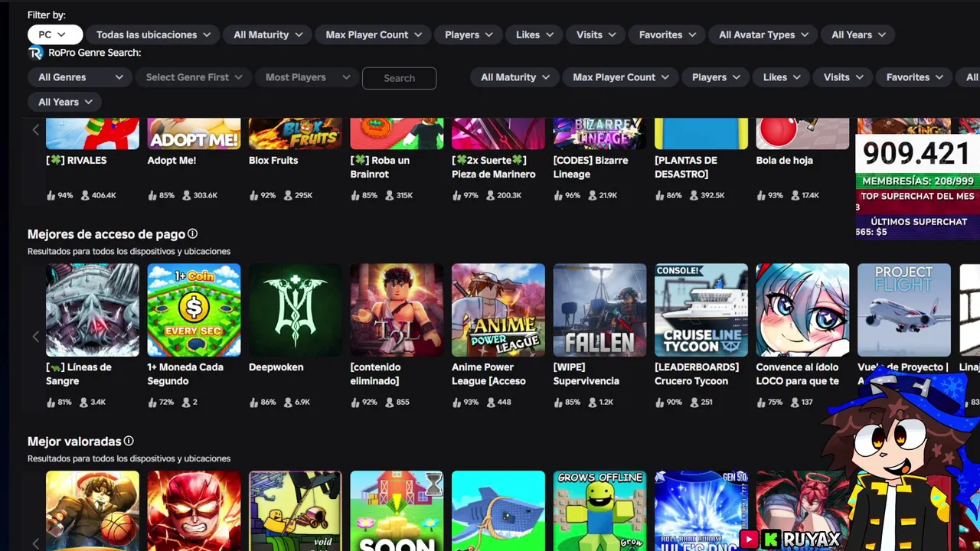Image resolution: width=980 pixels, height=551 pixels.
Task: Click the [🍀] RIVALES game title
Action: (77, 160)
